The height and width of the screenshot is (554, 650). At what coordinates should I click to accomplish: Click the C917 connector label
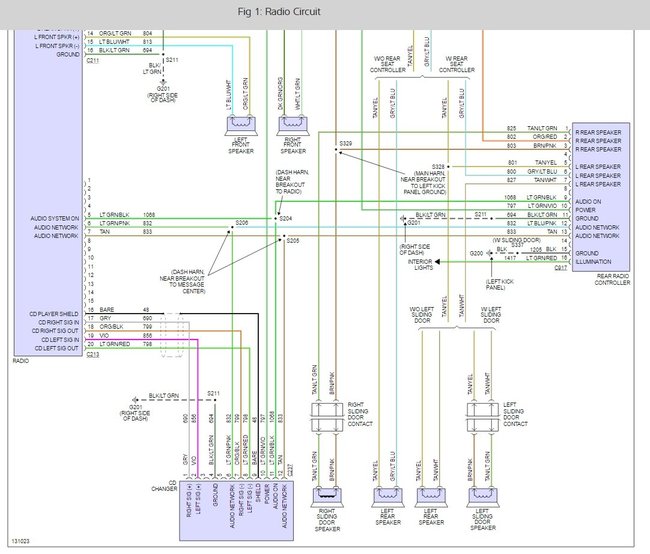click(560, 268)
